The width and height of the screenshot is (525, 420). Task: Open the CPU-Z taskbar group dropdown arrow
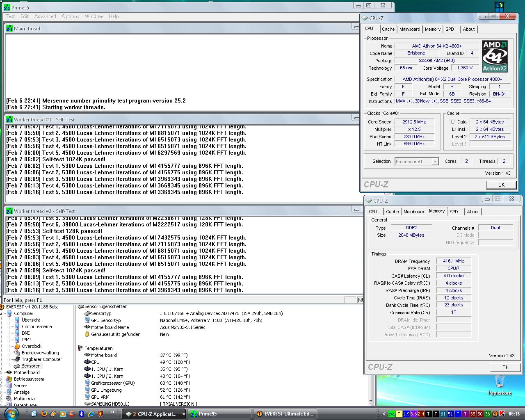[183, 414]
